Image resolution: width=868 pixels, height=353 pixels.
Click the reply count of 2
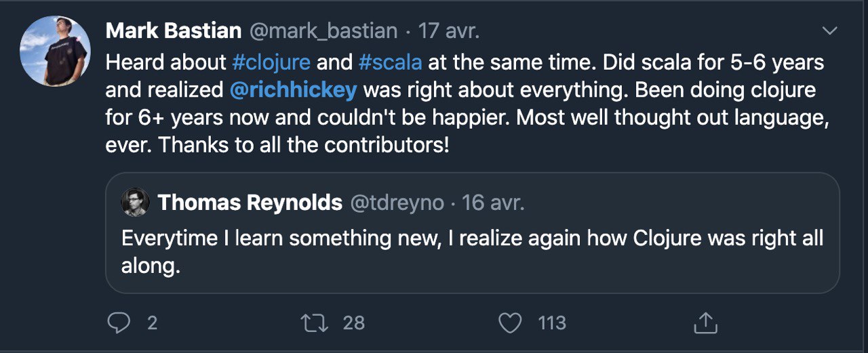tap(152, 323)
